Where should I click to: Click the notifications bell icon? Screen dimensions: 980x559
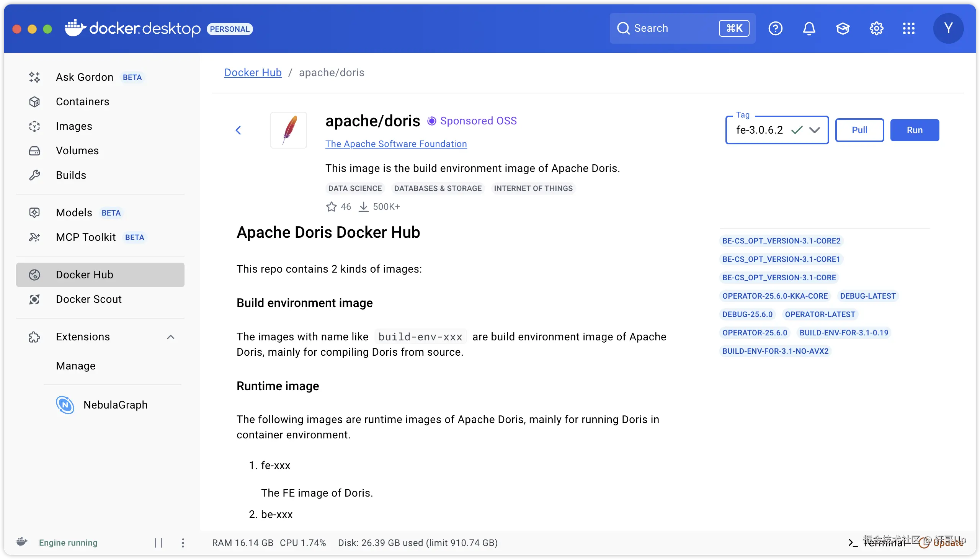point(809,28)
